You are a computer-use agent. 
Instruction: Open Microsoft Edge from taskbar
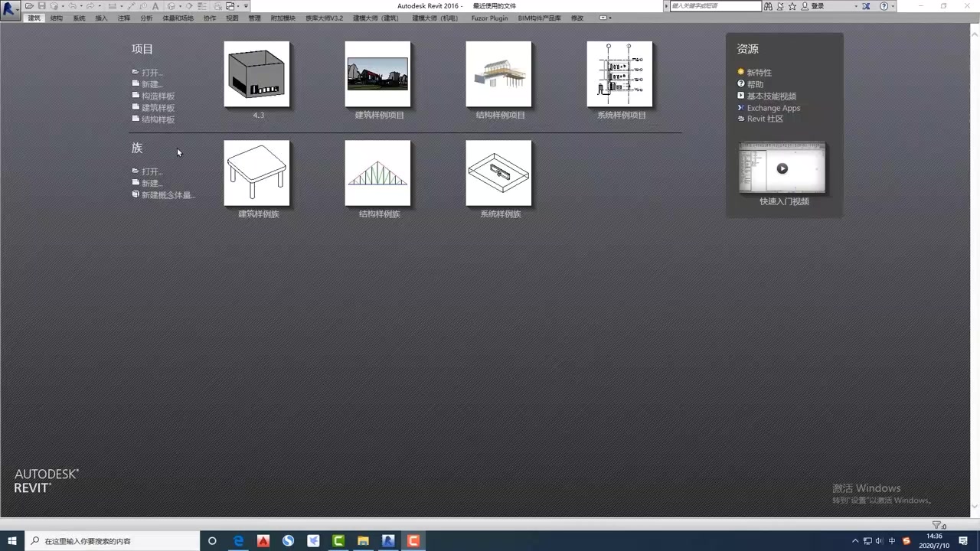coord(238,540)
